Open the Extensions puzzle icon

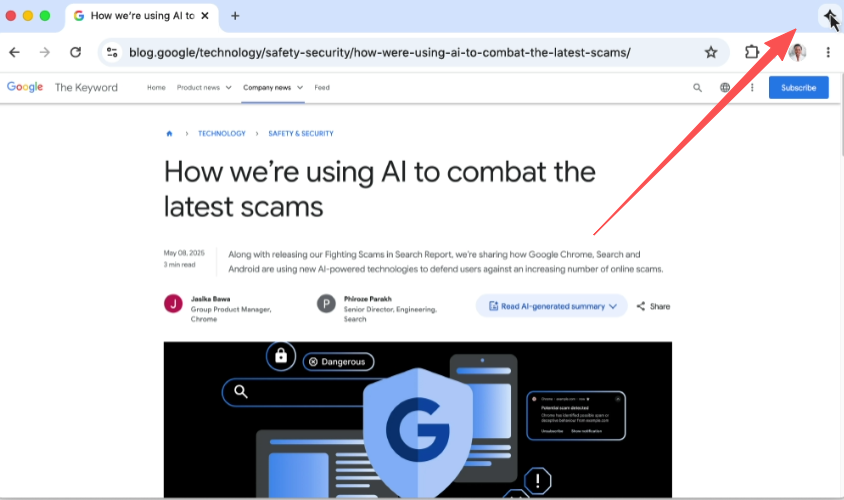pyautogui.click(x=751, y=52)
